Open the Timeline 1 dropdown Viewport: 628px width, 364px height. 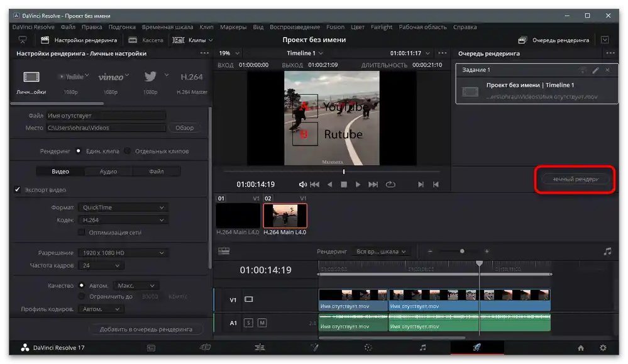pyautogui.click(x=305, y=53)
